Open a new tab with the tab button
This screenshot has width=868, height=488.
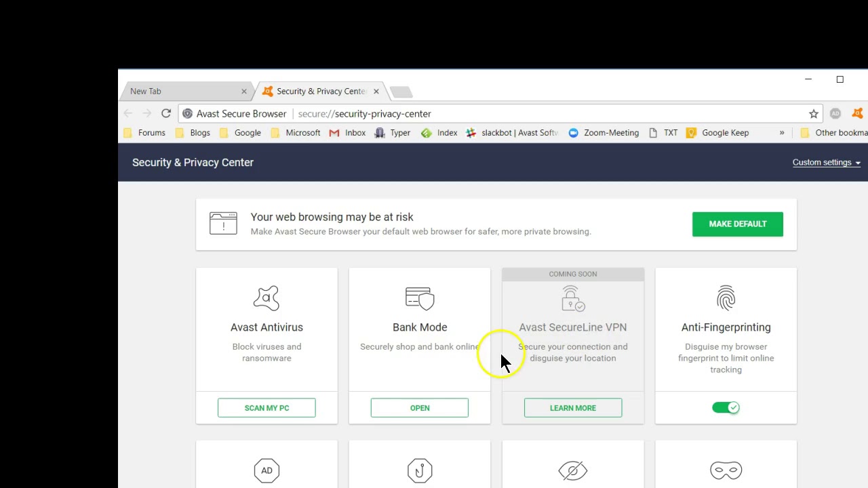click(401, 91)
